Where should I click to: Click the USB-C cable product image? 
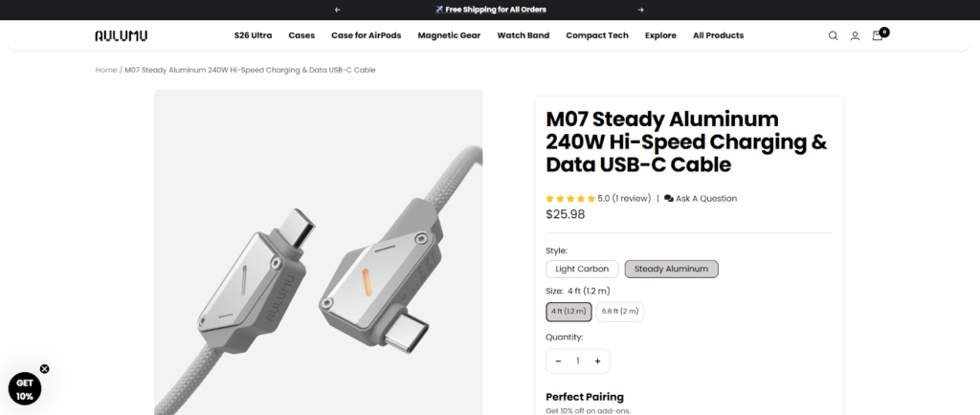pyautogui.click(x=318, y=252)
